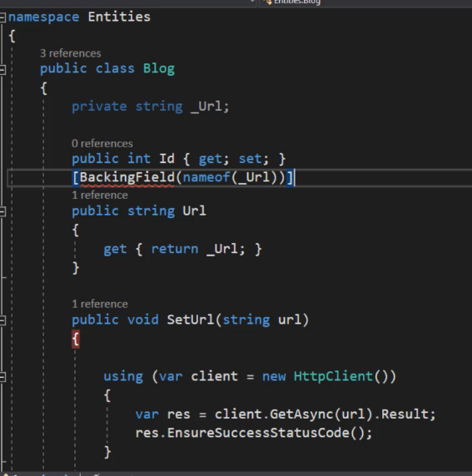Collapse the using HttpClient block

point(2,377)
